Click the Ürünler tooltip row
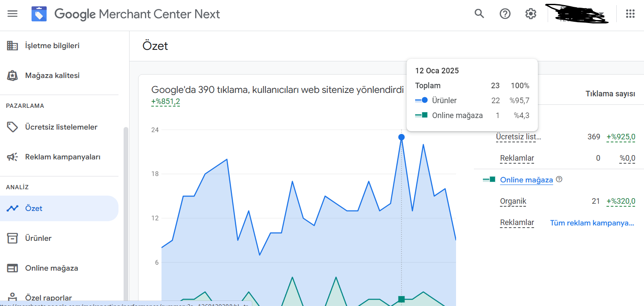Screen dimensions: 644x306 coord(472,101)
